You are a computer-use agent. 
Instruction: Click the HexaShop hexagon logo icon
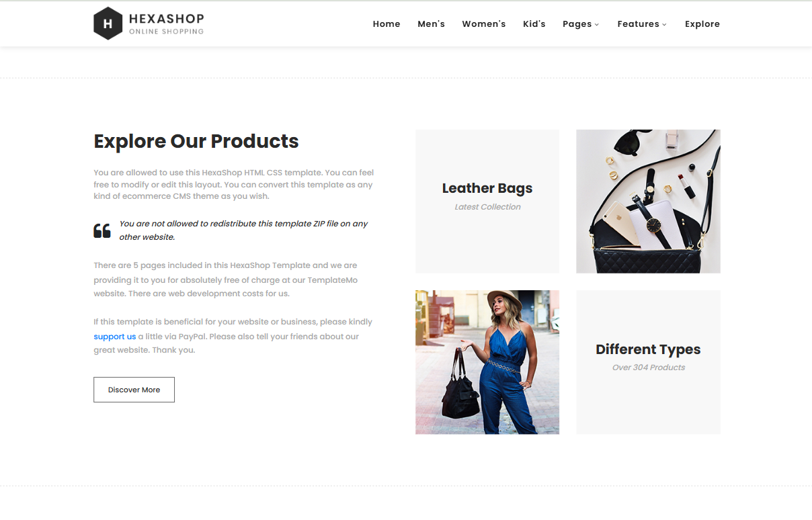[108, 24]
